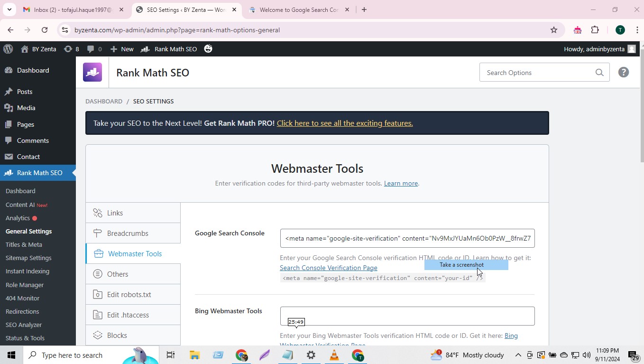Screen dimensions: 644x364
Task: Open General Settings submenu
Action: click(29, 231)
